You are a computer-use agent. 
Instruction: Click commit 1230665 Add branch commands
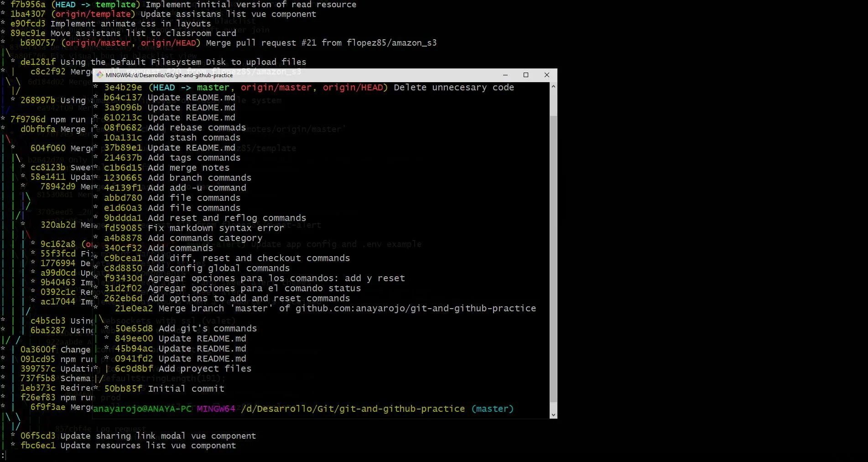click(x=177, y=178)
